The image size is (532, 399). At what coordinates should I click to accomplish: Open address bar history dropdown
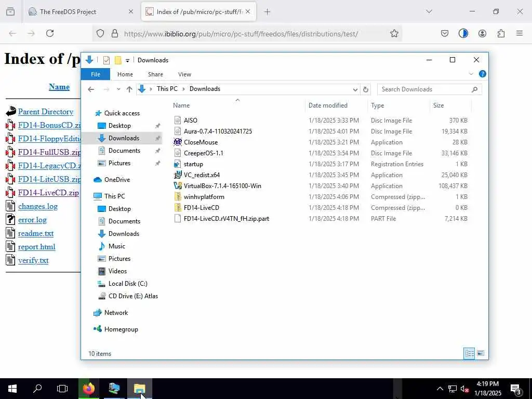pos(355,89)
